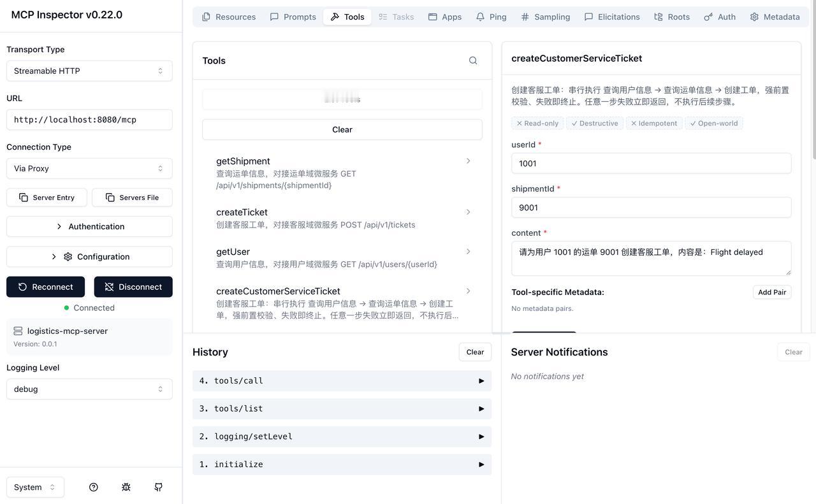The height and width of the screenshot is (504, 816).
Task: Click the MCP Inspector v0.22.0 title
Action: pos(67,15)
